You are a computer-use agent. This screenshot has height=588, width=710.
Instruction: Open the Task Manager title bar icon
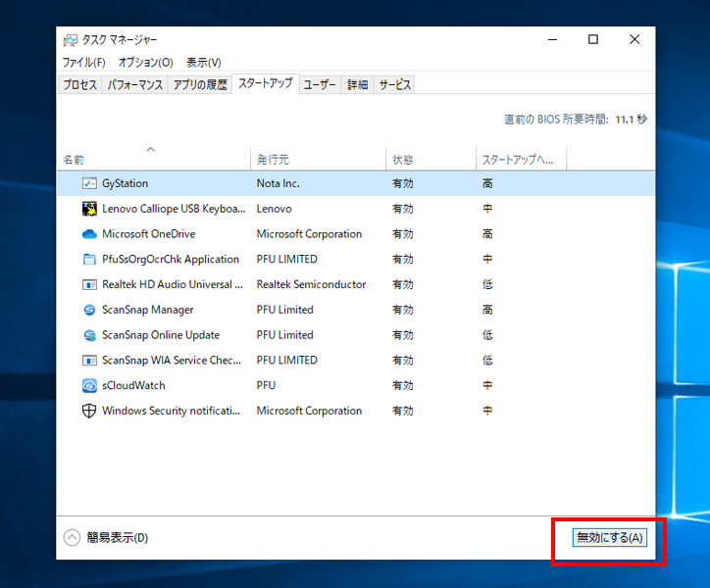71,40
